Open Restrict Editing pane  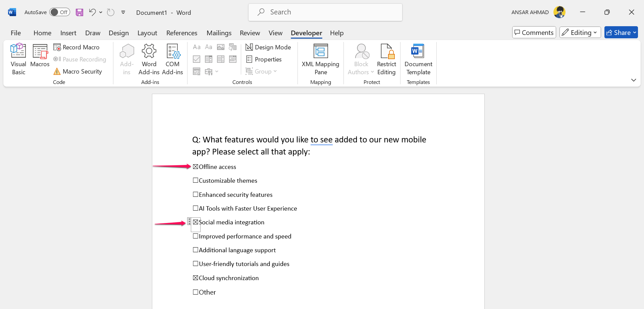(x=386, y=59)
